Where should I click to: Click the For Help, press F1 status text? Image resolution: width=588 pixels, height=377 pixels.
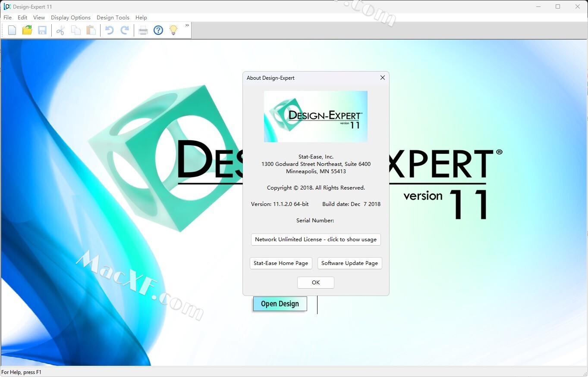(22, 372)
